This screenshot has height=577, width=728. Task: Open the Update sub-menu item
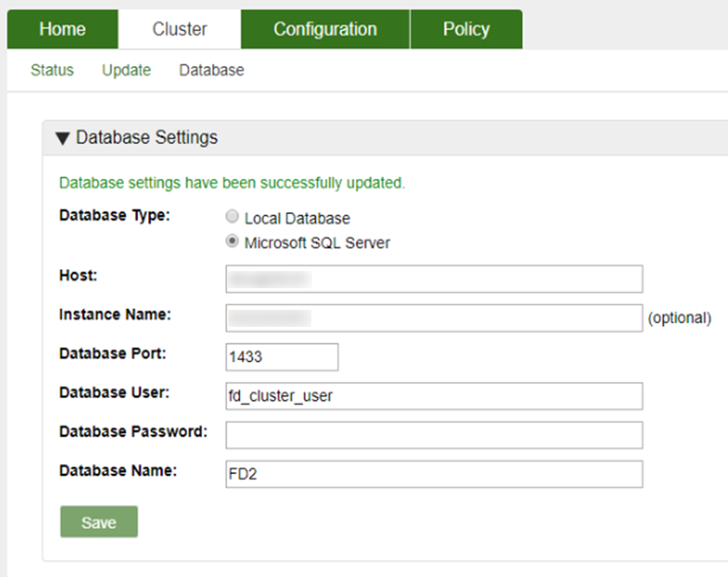pos(125,70)
